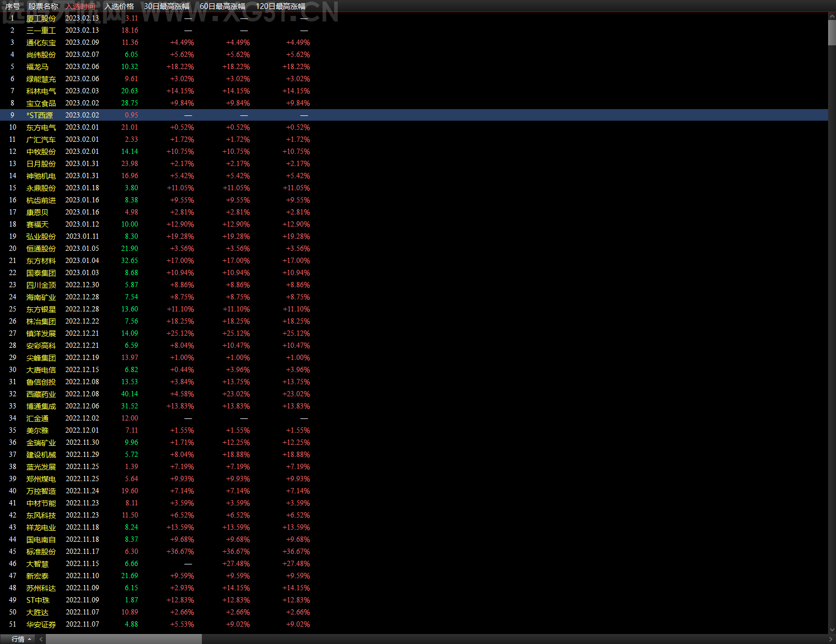The width and height of the screenshot is (836, 644).
Task: Open the 行情 tab menu at bottom
Action: point(21,639)
